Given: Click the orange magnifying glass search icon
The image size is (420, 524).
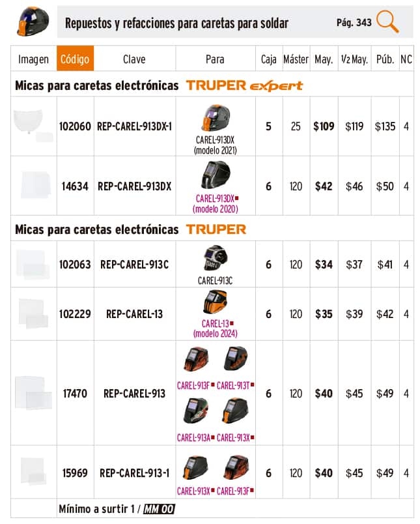Looking at the screenshot, I should [388, 22].
